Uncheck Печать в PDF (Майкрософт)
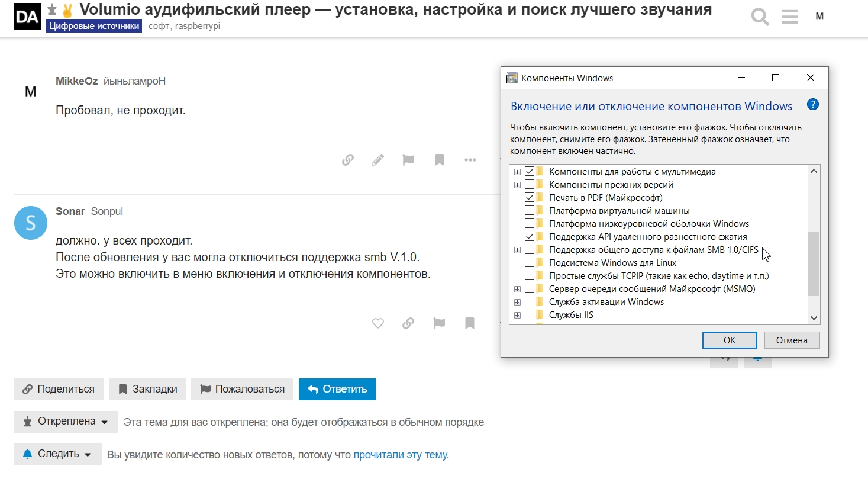The height and width of the screenshot is (479, 868). (530, 197)
